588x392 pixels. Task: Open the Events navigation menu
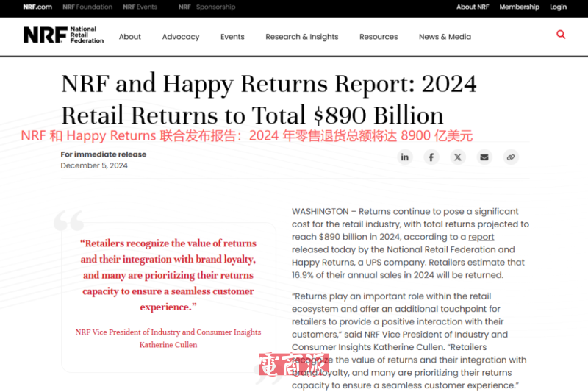(232, 37)
